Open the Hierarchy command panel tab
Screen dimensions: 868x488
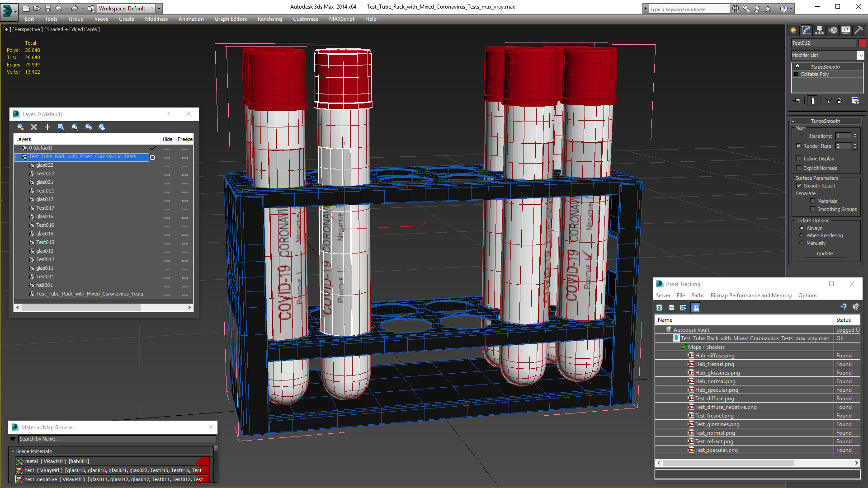tap(819, 30)
